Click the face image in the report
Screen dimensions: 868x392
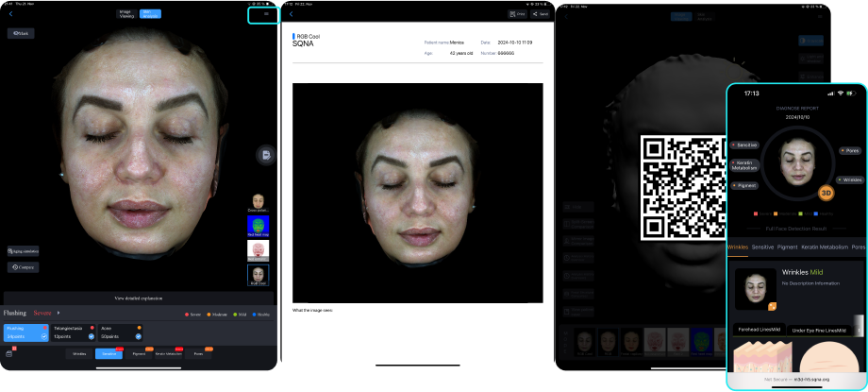417,193
